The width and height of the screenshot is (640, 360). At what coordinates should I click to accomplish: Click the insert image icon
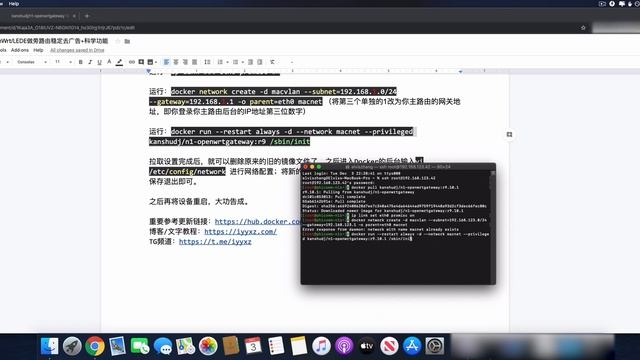(150, 62)
